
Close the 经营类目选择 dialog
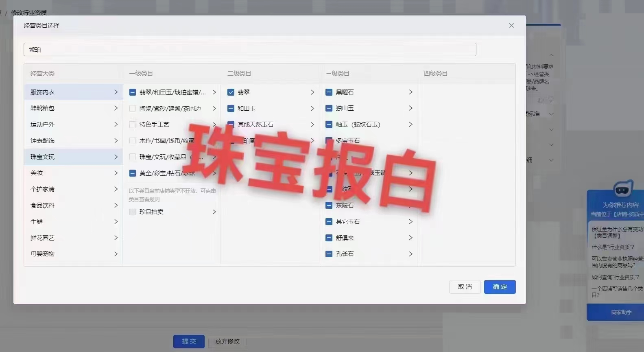point(511,25)
